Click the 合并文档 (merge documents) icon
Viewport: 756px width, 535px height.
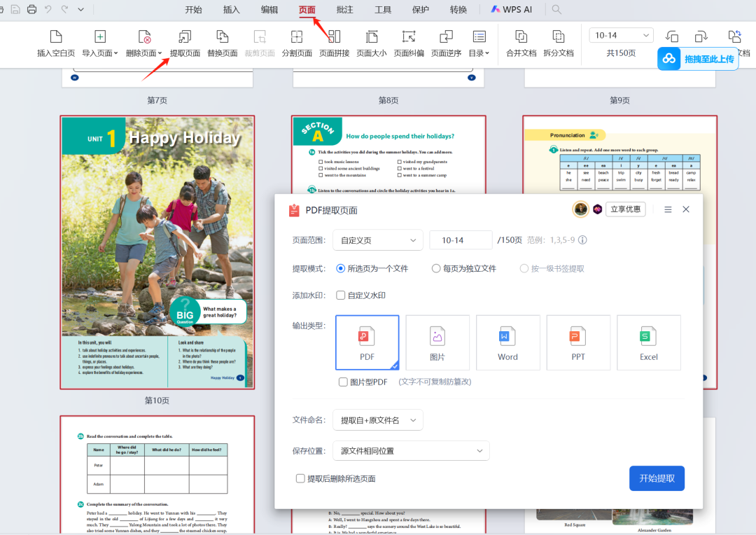coord(521,43)
